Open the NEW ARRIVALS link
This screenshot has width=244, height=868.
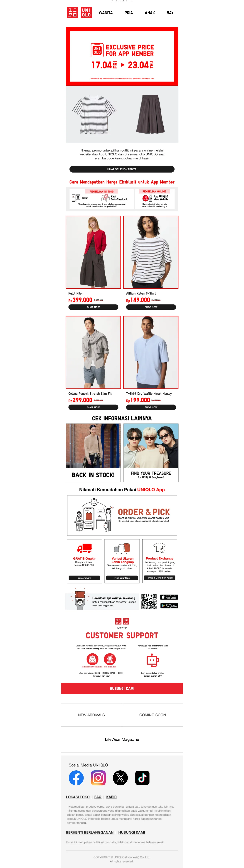(x=91, y=715)
